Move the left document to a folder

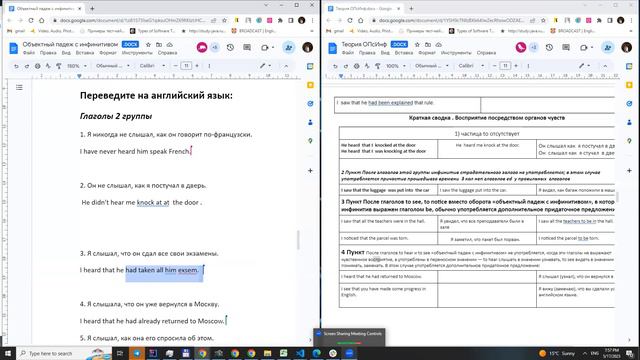pyautogui.click(x=159, y=44)
